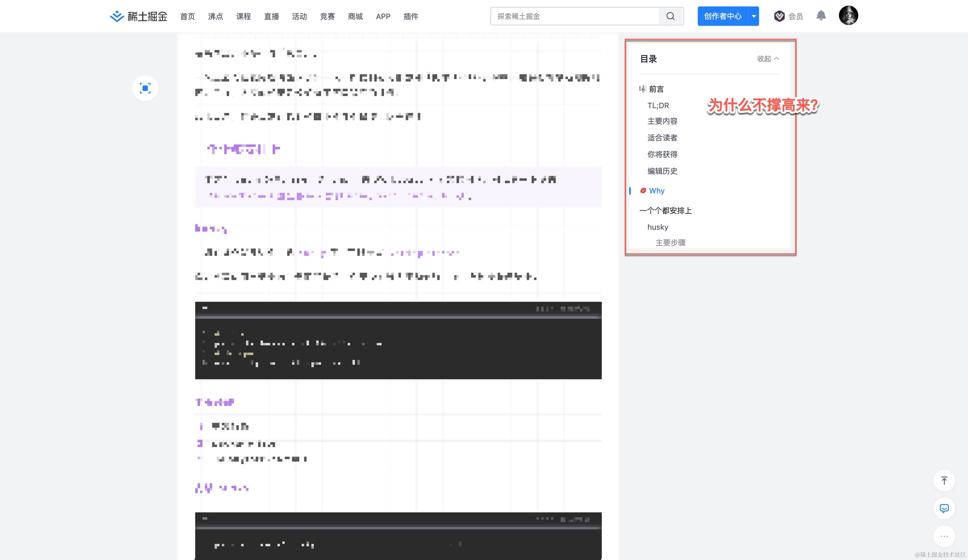Click the 创作者中心 button

click(722, 16)
